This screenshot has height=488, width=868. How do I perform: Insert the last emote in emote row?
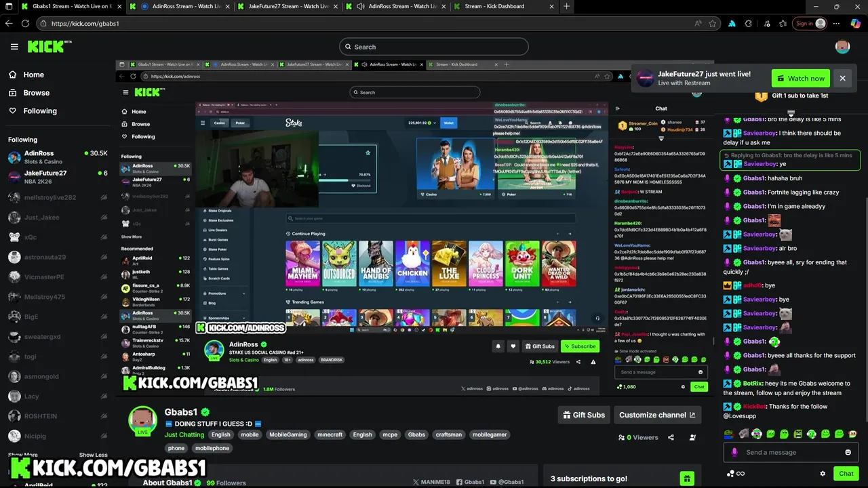point(852,434)
